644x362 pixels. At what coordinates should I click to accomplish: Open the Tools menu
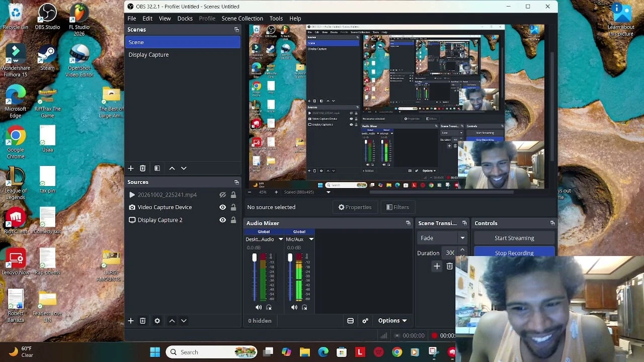(276, 19)
